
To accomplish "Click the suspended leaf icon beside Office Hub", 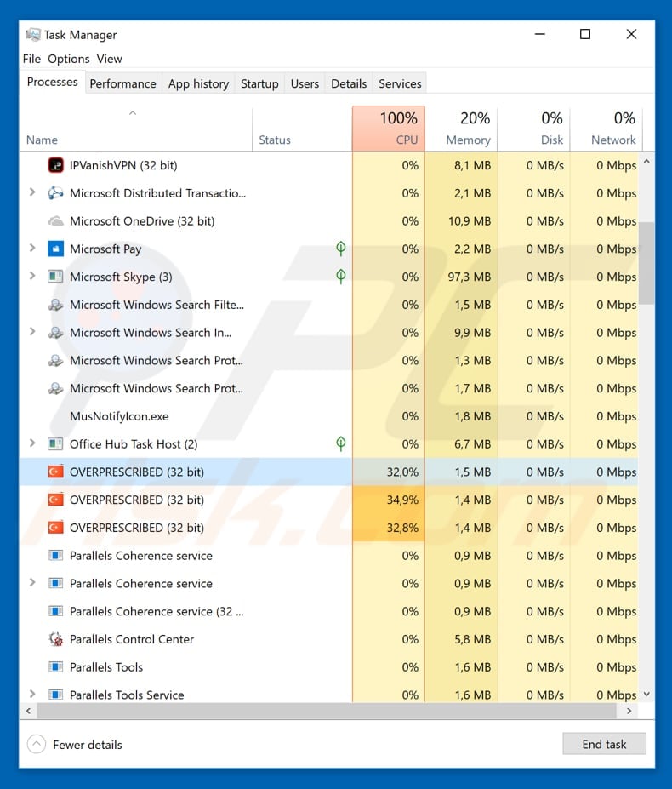I will coord(340,443).
